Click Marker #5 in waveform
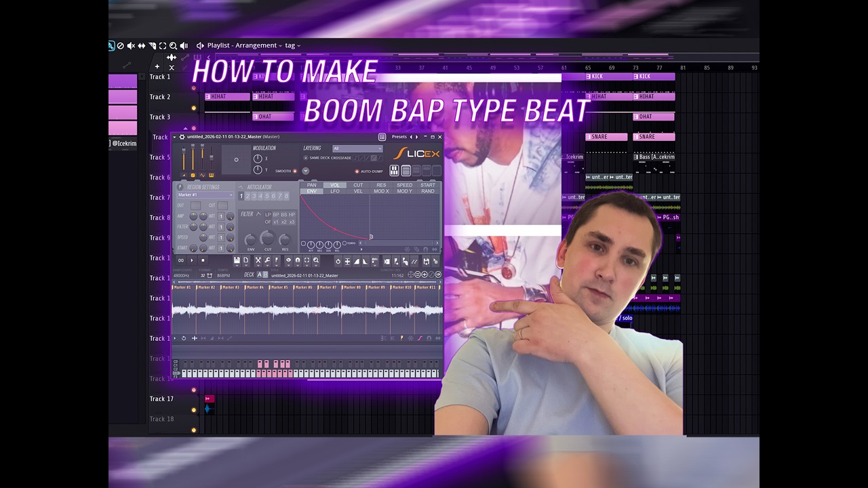Viewport: 868px width, 488px height. point(279,287)
